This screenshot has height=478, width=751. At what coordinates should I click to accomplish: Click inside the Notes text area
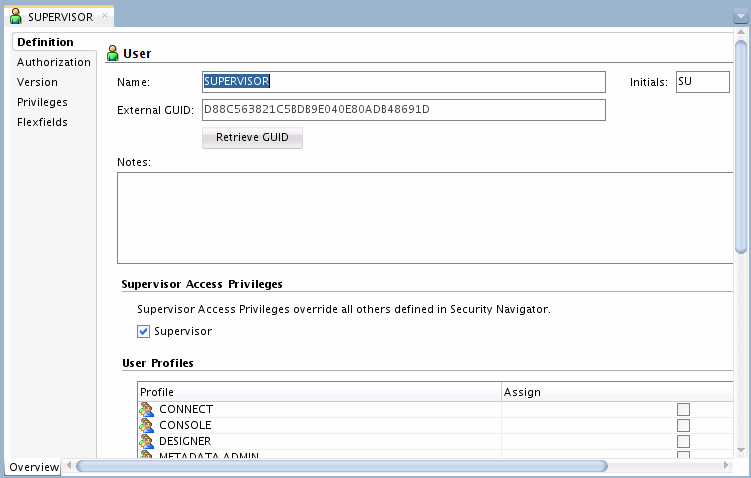(425, 218)
